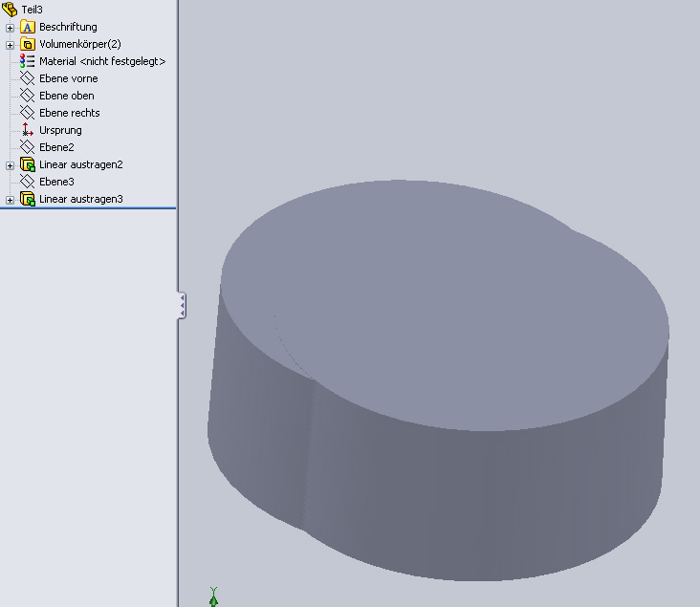Select the Beschriftung label
Viewport: 700px width, 607px height.
pyautogui.click(x=68, y=27)
